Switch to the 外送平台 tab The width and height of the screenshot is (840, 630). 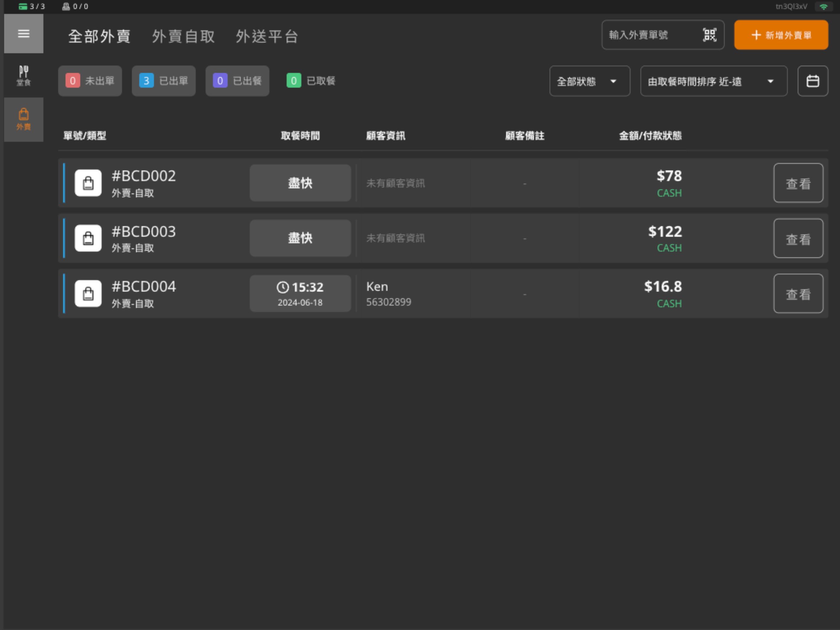(267, 37)
